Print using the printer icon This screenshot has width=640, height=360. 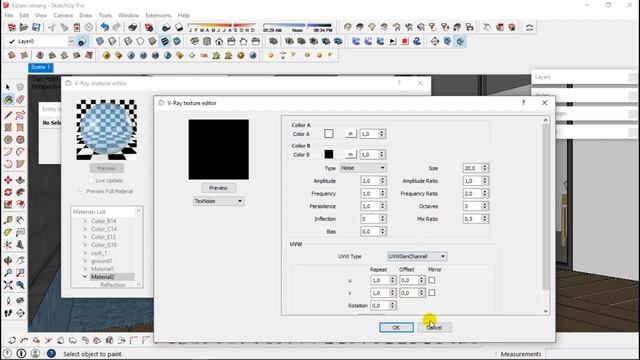(x=133, y=27)
